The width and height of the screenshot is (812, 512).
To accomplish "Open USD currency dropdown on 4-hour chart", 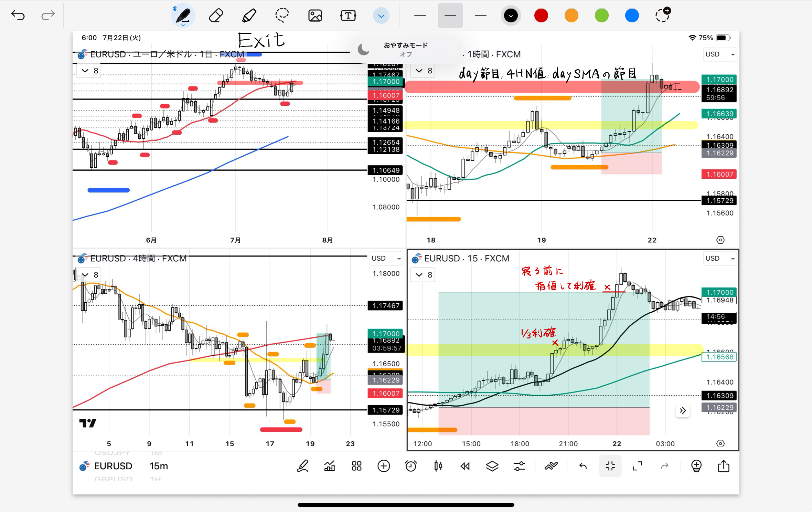I will 386,258.
